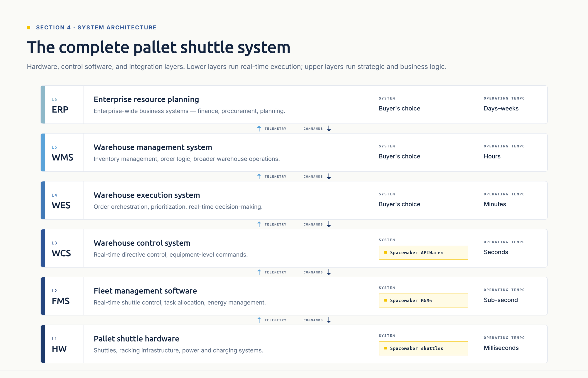Screen dimensions: 588x378
Task: Select the Fleet management software heading
Action: 145,291
